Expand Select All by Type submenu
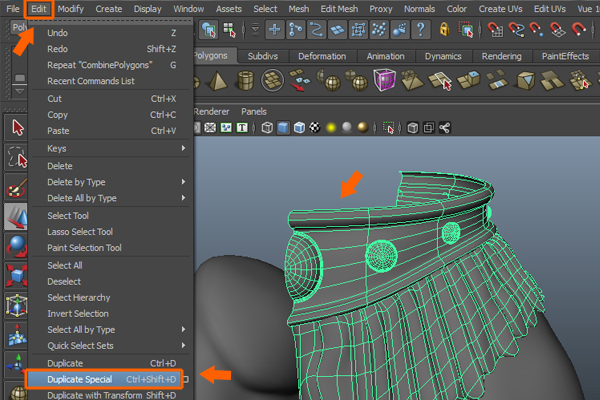 [110, 330]
